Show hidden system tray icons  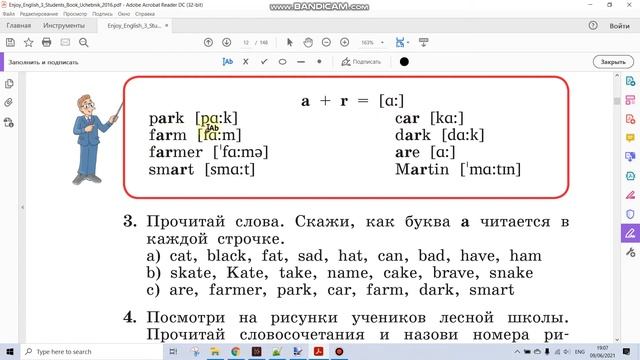[x=517, y=351]
